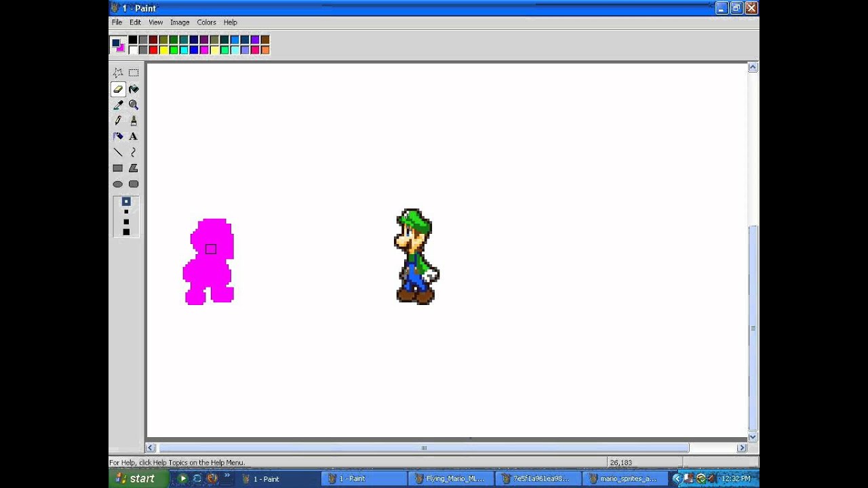The width and height of the screenshot is (868, 488).
Task: Click the horizontal scrollbar left arrow
Action: (x=151, y=448)
